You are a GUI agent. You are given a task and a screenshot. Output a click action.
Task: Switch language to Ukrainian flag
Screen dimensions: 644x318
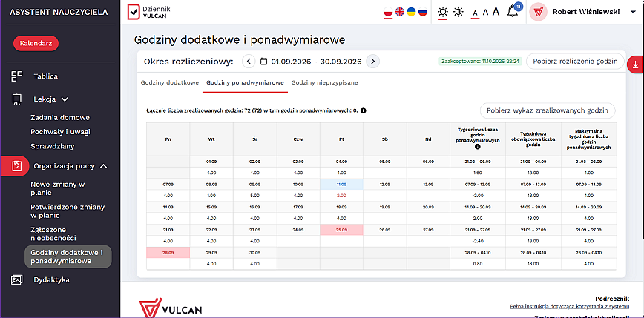(411, 12)
